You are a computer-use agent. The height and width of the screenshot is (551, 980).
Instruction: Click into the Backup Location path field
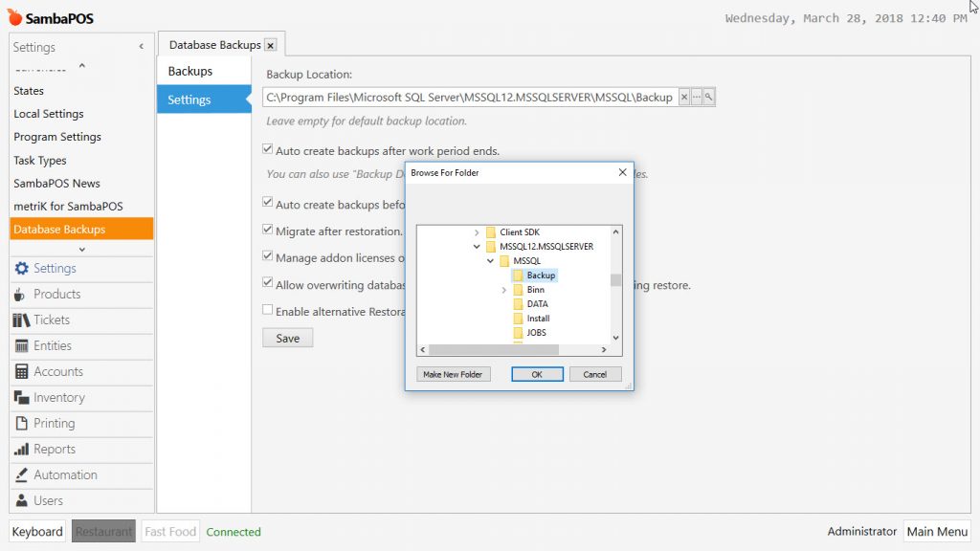(470, 97)
